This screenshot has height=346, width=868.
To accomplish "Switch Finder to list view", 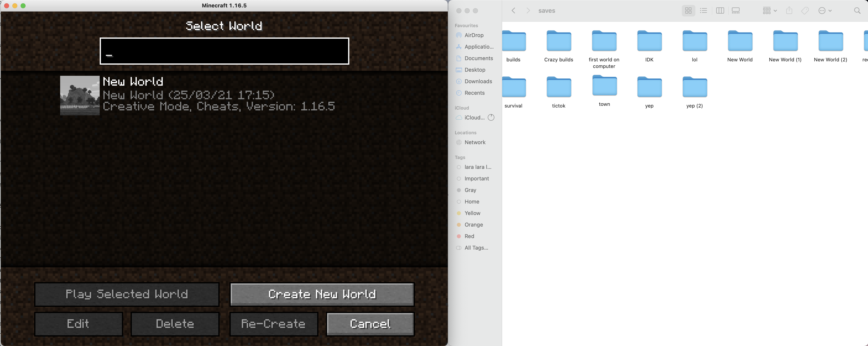I will [704, 11].
